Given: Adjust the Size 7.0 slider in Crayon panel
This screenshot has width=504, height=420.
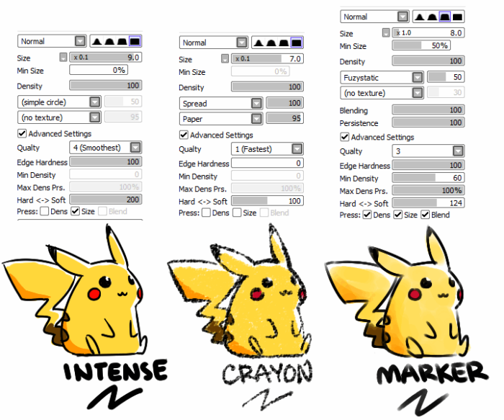Looking at the screenshot, I should point(267,58).
